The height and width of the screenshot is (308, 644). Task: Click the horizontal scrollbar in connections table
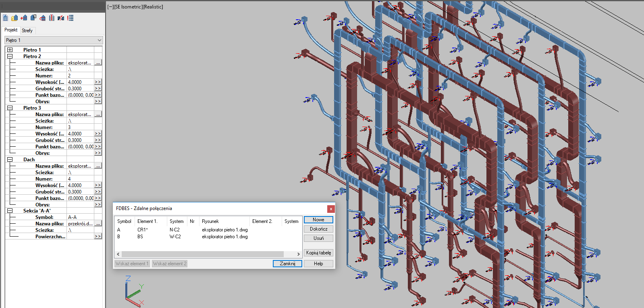[202, 254]
